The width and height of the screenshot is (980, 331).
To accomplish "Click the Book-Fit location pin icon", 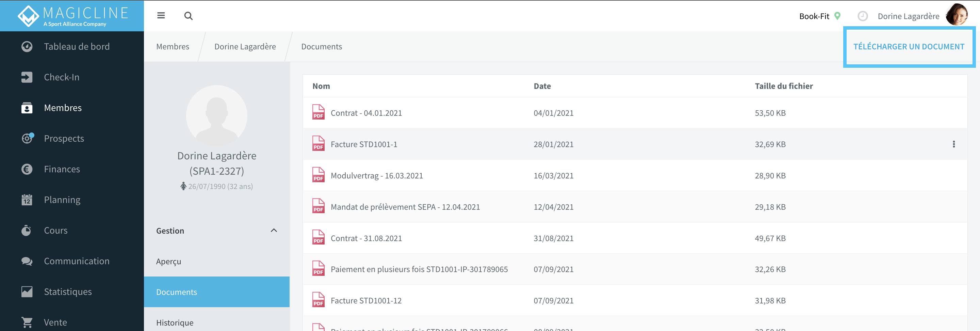I will pos(837,16).
